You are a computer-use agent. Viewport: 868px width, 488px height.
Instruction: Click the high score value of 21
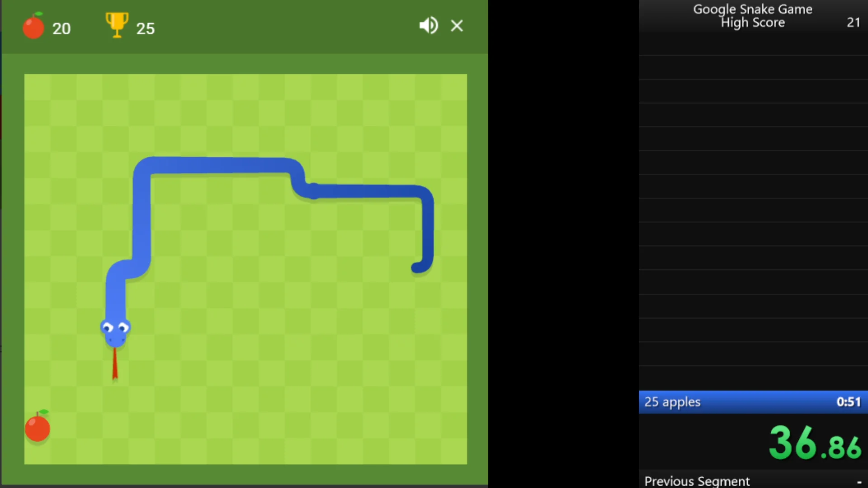(854, 22)
